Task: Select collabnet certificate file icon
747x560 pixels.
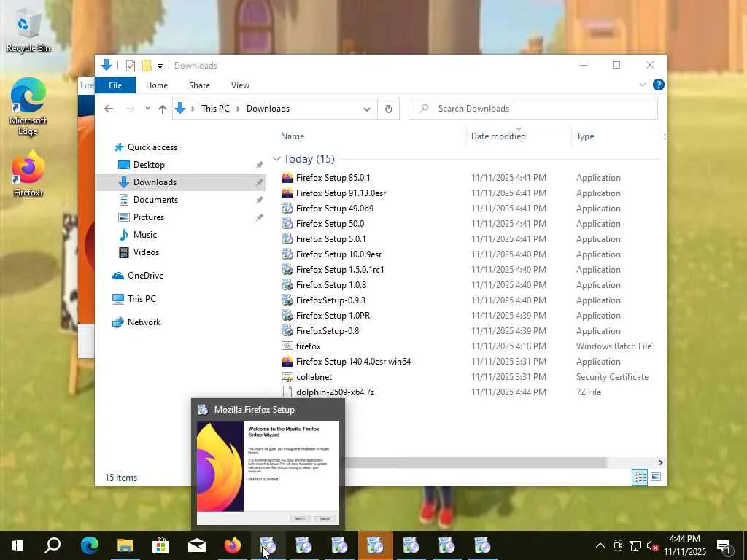Action: click(287, 377)
